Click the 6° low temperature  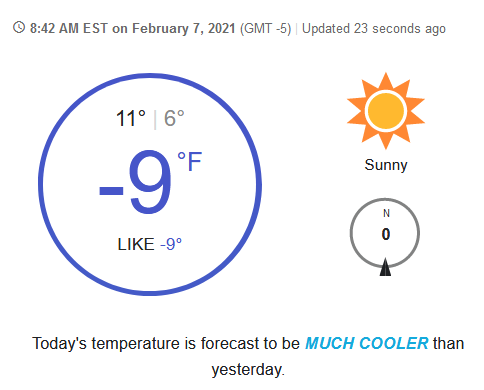pos(174,118)
